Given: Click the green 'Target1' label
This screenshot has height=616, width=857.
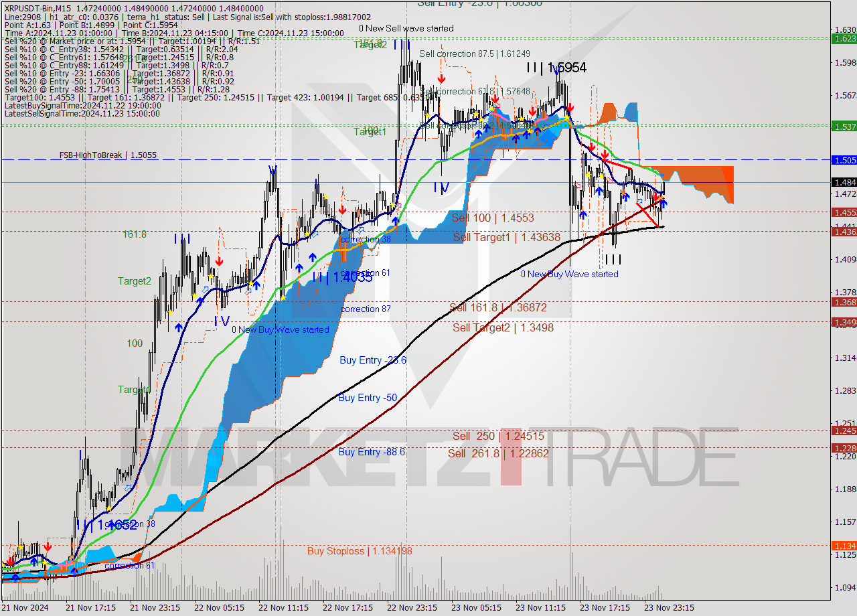Looking at the screenshot, I should [x=370, y=132].
